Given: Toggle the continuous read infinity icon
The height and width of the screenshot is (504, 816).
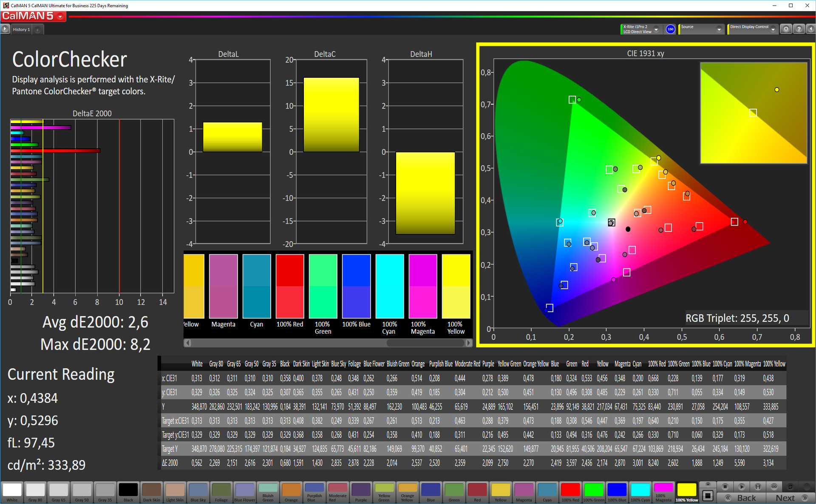Looking at the screenshot, I should coord(774,486).
